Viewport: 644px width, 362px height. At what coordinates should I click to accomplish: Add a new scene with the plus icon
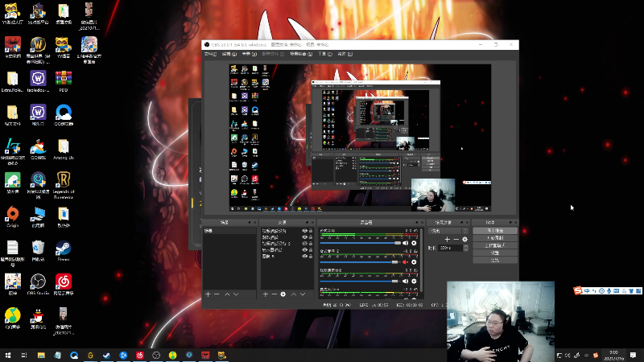pyautogui.click(x=208, y=294)
